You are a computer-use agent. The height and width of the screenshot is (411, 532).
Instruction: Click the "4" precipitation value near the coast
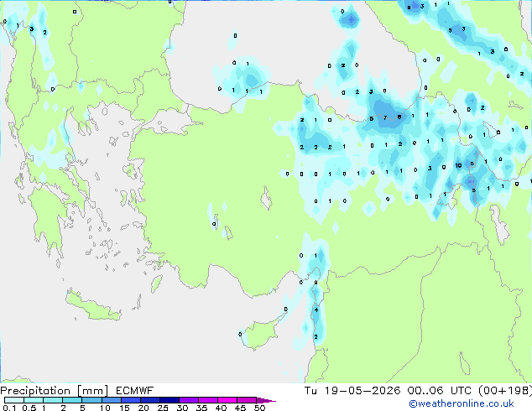coord(316,310)
